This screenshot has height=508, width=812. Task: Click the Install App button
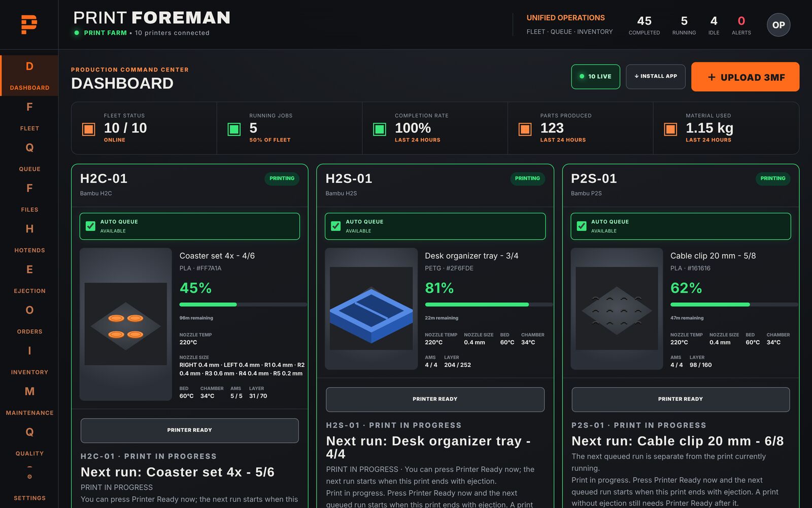(656, 77)
